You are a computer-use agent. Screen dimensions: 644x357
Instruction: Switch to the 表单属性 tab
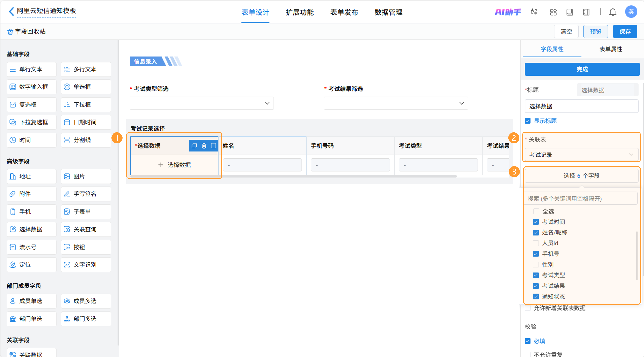(x=610, y=49)
